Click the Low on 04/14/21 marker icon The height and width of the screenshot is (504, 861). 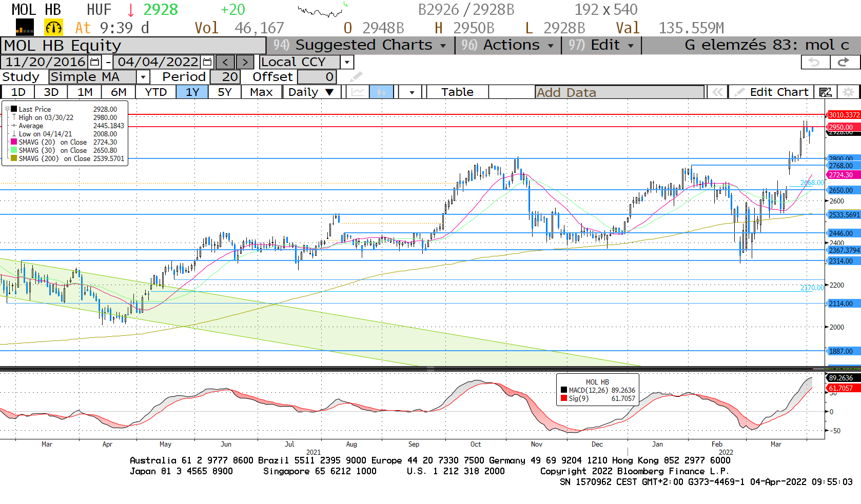(x=14, y=134)
